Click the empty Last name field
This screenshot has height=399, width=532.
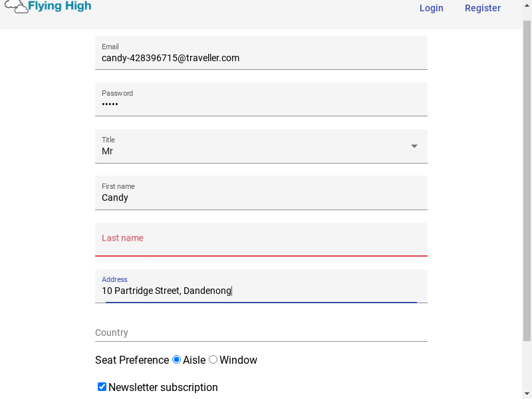click(x=261, y=239)
